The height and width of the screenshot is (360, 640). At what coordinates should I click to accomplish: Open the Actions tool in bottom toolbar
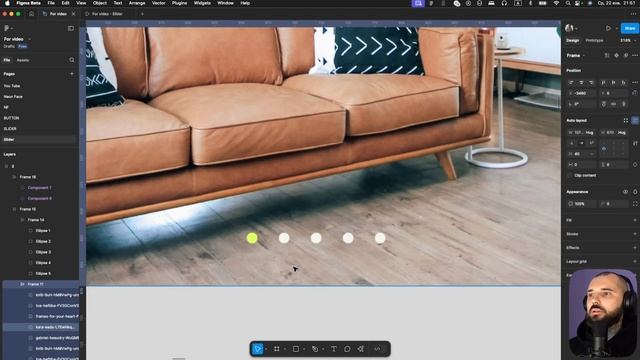(361, 349)
